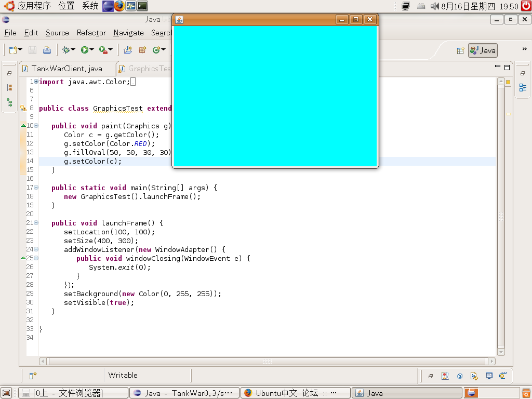Switch to the GraphicsTest editor tab
The image size is (532, 399).
coord(144,69)
